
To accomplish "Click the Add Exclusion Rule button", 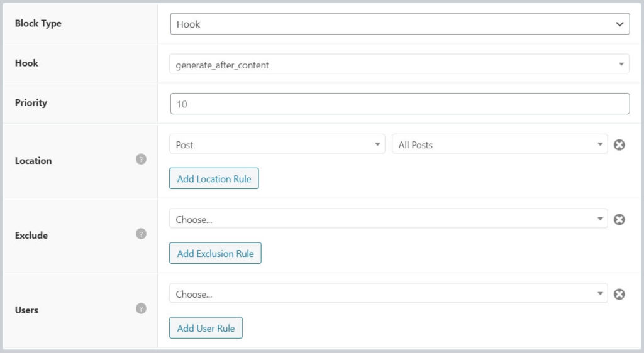I will [x=215, y=253].
